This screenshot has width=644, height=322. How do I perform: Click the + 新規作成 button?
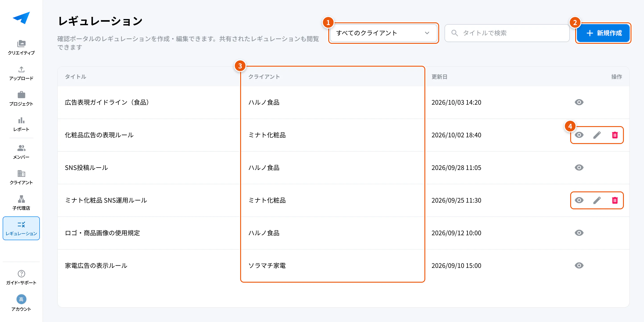[x=604, y=33]
